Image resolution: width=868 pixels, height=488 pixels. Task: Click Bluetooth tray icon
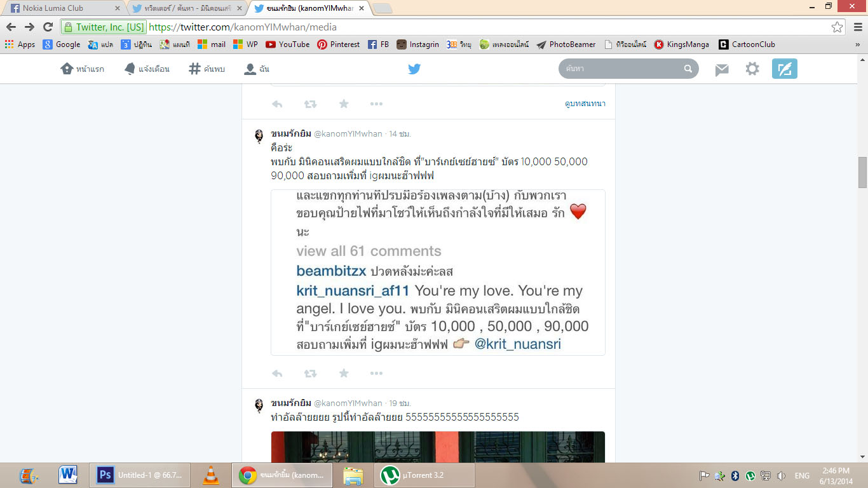[x=735, y=475]
